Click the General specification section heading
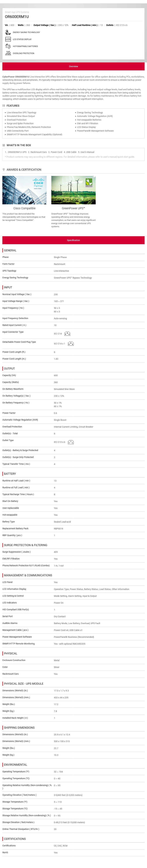 point(10,250)
